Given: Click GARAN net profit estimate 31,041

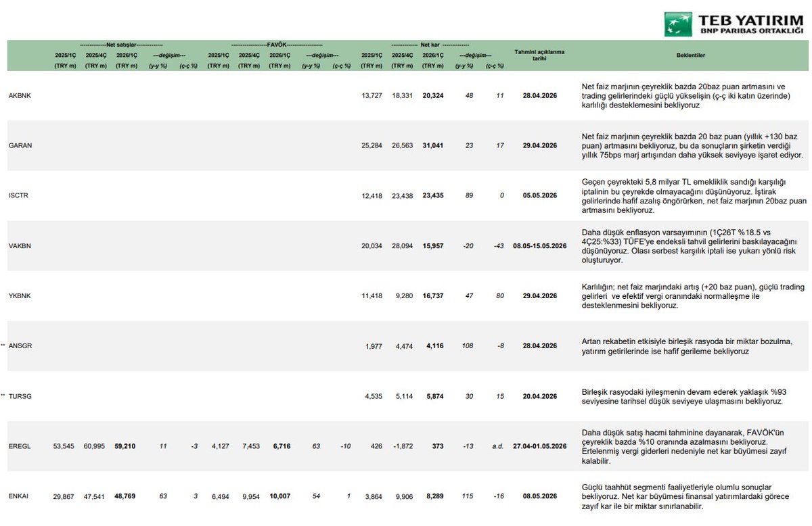Looking at the screenshot, I should pos(433,145).
